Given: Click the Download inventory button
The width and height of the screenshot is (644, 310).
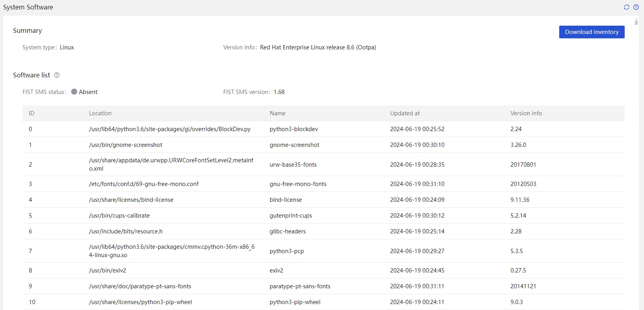Looking at the screenshot, I should coord(592,32).
